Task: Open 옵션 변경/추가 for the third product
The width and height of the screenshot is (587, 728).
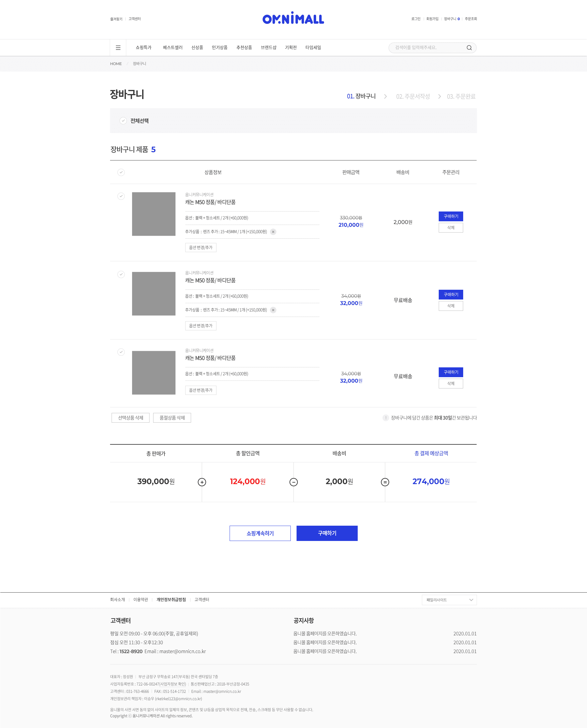Action: click(x=201, y=390)
